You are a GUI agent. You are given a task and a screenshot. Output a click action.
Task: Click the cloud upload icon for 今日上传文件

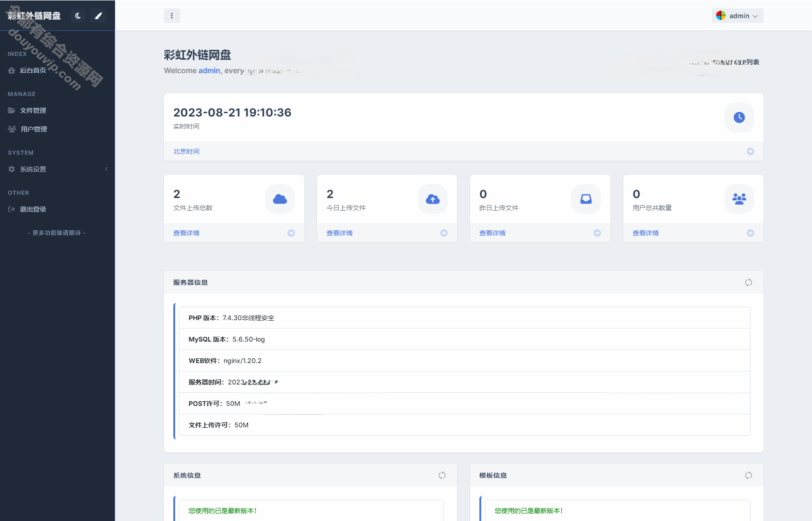(x=433, y=199)
